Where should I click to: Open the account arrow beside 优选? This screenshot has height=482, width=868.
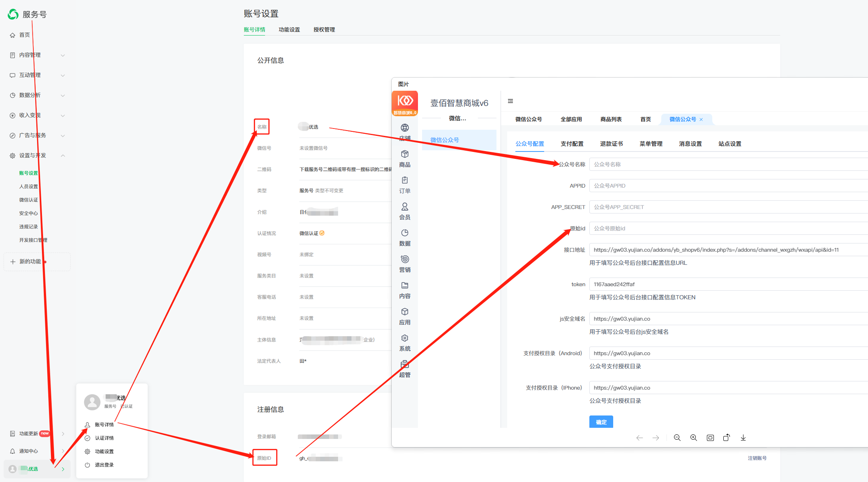click(63, 469)
